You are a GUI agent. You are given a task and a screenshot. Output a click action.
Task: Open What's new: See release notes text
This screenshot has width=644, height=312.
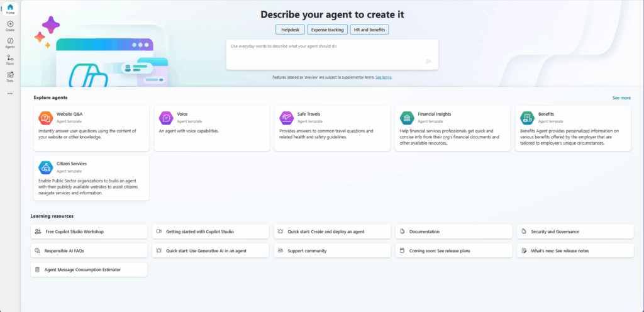(560, 250)
